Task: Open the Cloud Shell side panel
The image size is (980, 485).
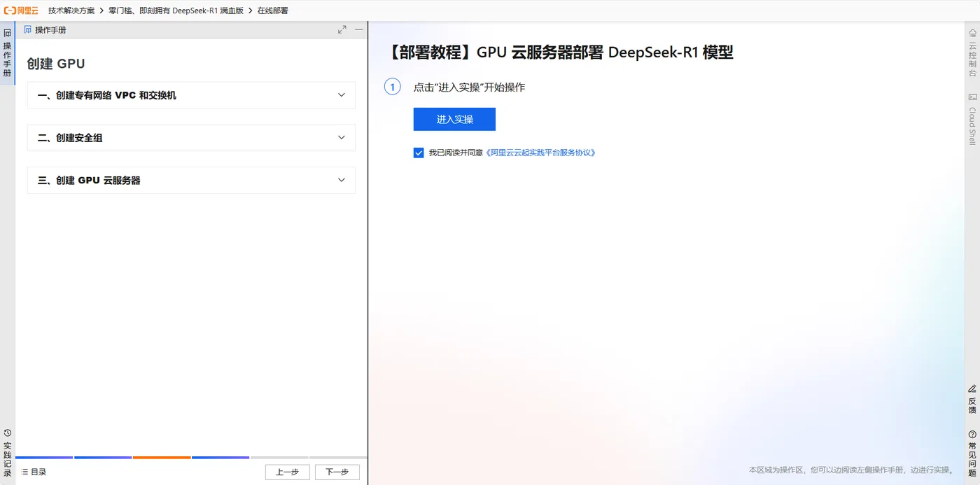Action: pos(972,120)
